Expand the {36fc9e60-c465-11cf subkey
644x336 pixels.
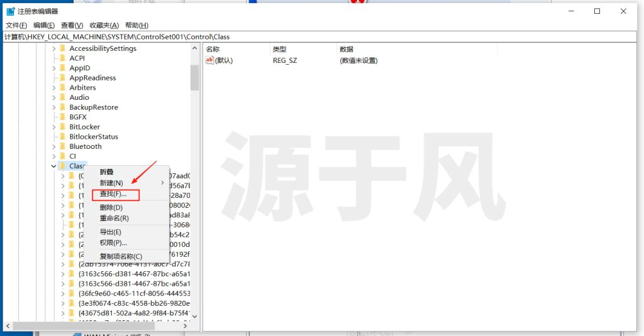click(x=63, y=294)
